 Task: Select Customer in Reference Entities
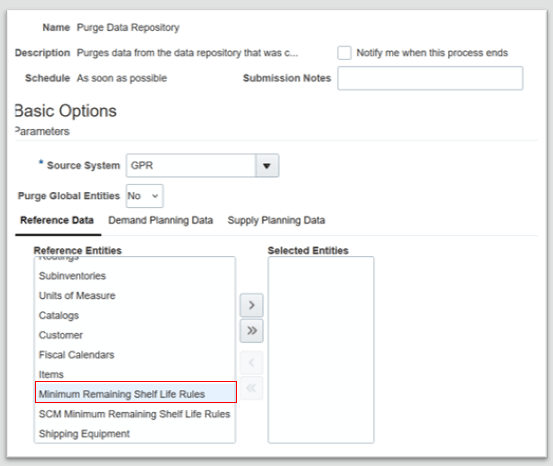(135, 335)
